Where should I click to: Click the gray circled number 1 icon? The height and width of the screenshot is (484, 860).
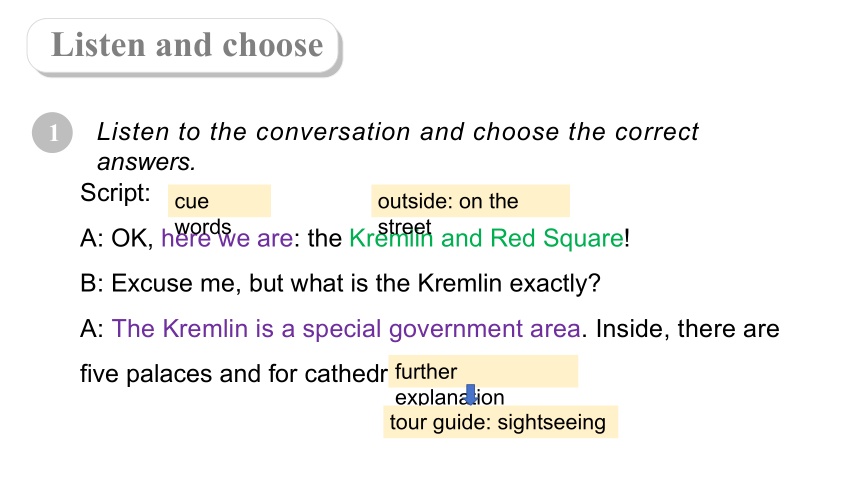click(53, 133)
